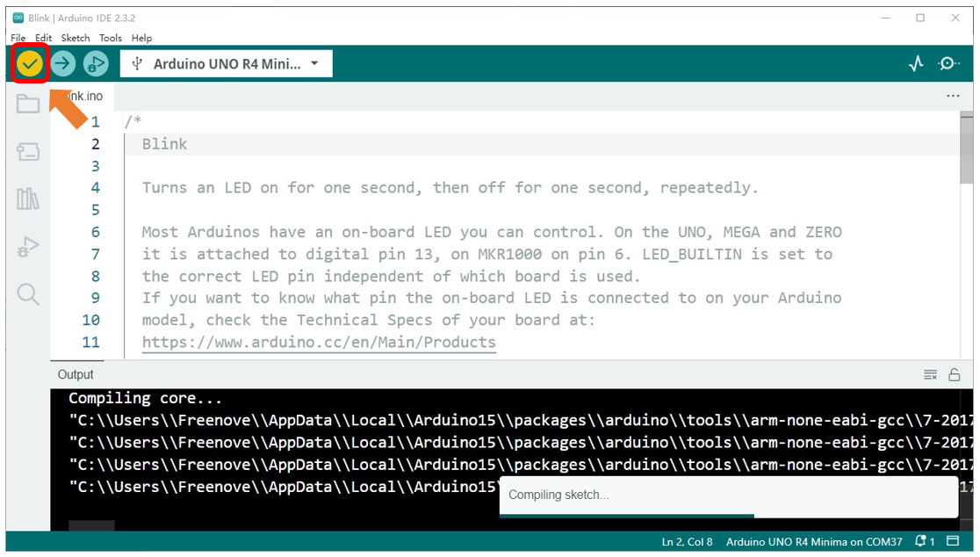Start Debugging with the play-bug button
The width and height of the screenshot is (980, 557).
click(96, 64)
